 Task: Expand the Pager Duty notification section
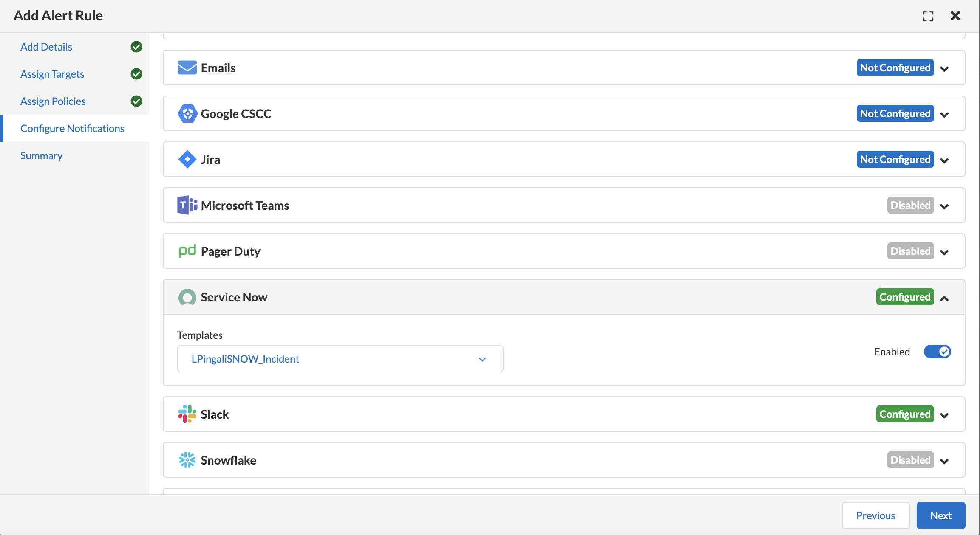(946, 252)
